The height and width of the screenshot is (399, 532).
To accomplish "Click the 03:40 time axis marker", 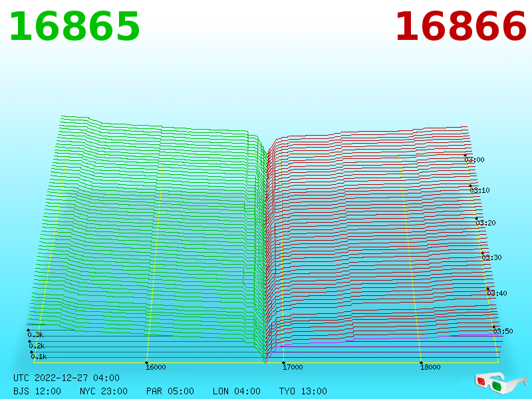I will coord(497,293).
